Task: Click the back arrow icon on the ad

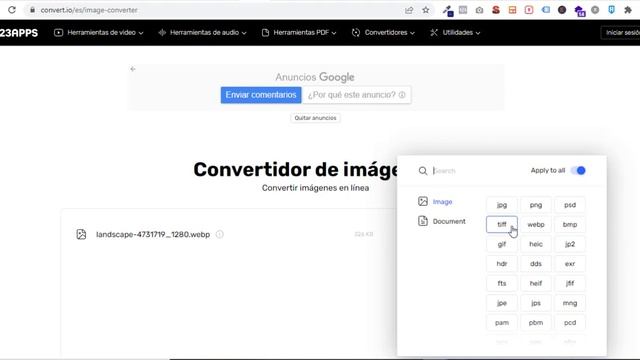Action: (133, 69)
